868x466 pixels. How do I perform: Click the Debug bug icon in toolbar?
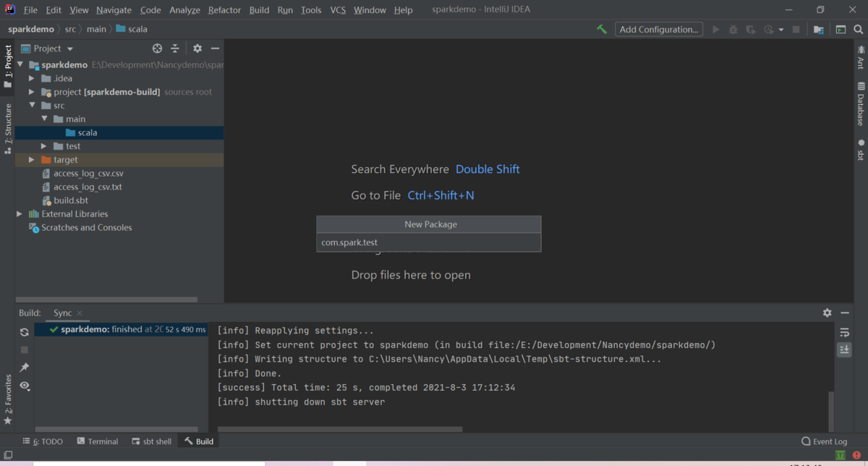[733, 30]
